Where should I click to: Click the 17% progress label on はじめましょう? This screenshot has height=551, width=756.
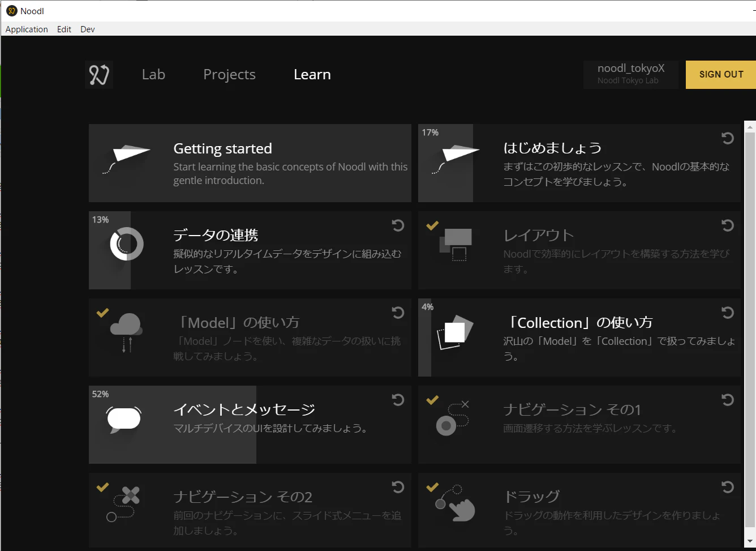pyautogui.click(x=430, y=133)
